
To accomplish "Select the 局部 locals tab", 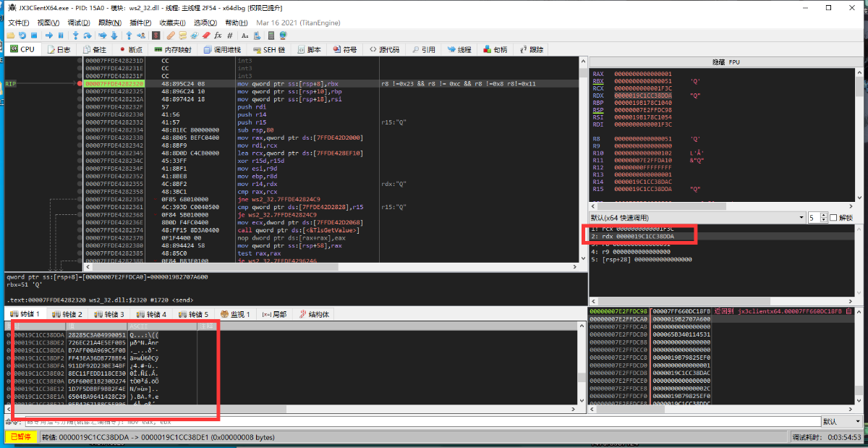I will click(x=274, y=314).
